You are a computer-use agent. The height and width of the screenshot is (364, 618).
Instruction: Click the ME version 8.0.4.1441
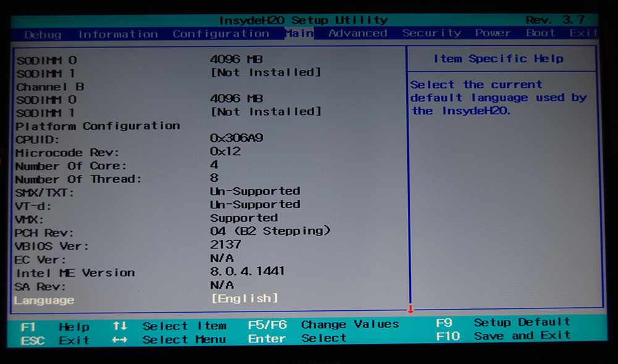pyautogui.click(x=247, y=271)
